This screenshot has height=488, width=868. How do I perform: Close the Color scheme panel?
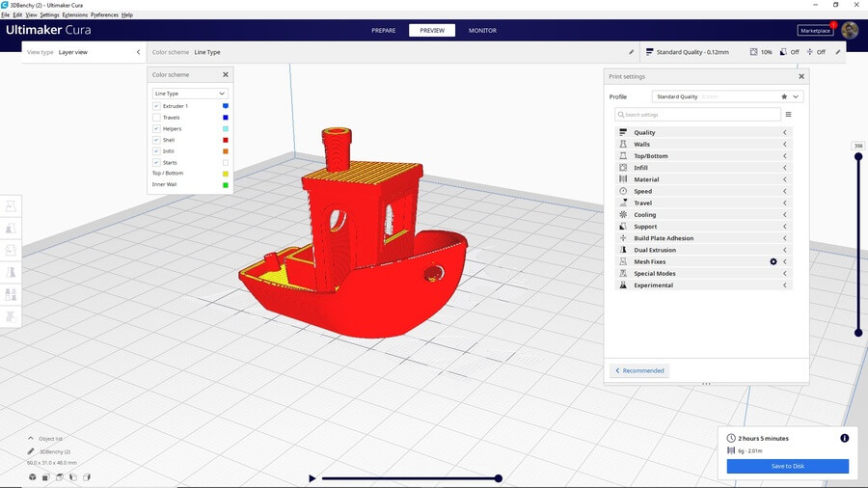click(226, 74)
